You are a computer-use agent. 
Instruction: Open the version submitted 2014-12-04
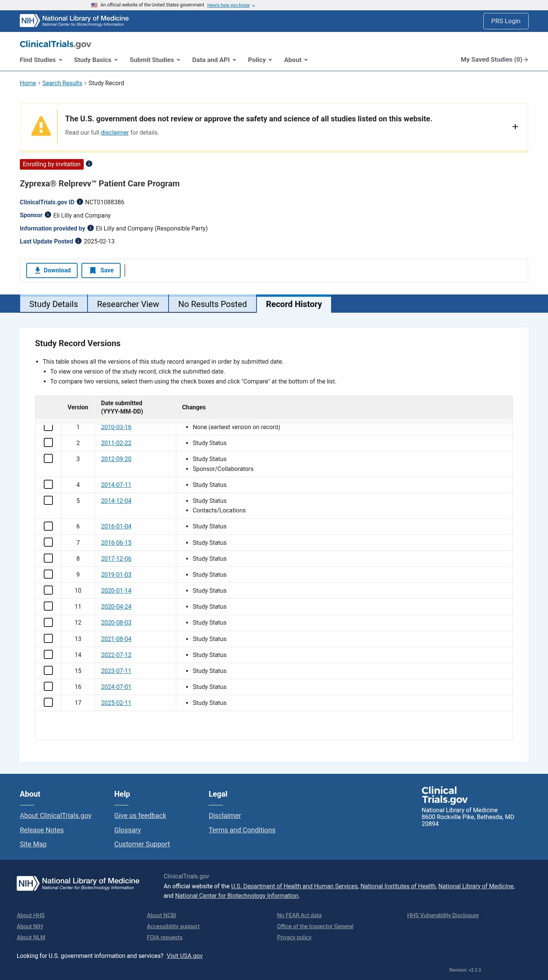(116, 501)
